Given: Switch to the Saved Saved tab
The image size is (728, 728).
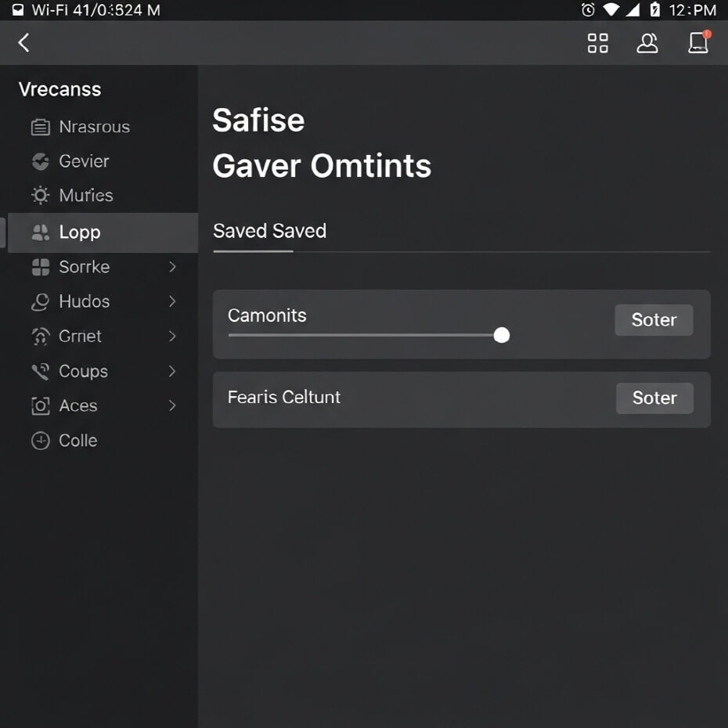Looking at the screenshot, I should point(269,232).
